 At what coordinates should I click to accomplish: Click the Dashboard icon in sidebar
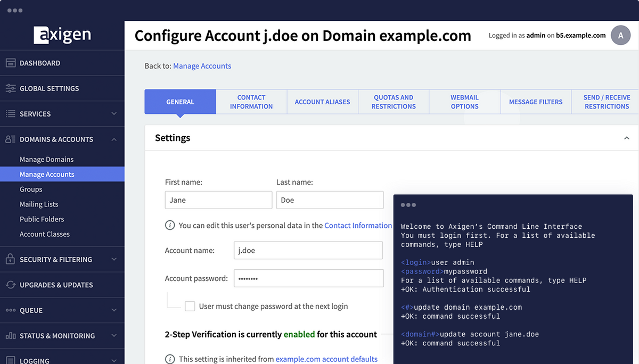point(11,63)
